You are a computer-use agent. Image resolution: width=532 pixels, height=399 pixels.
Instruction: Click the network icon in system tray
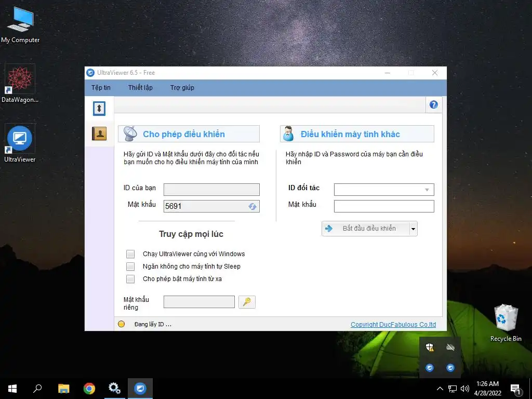(453, 389)
